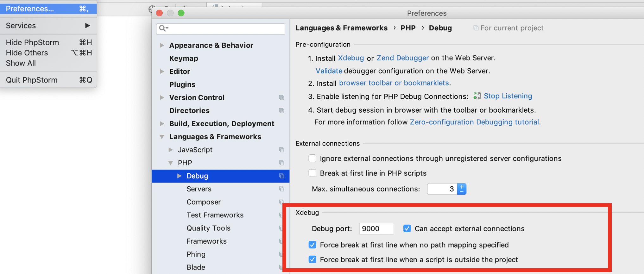Collapse Languages & Frameworks section
This screenshot has height=274, width=644.
pos(162,137)
